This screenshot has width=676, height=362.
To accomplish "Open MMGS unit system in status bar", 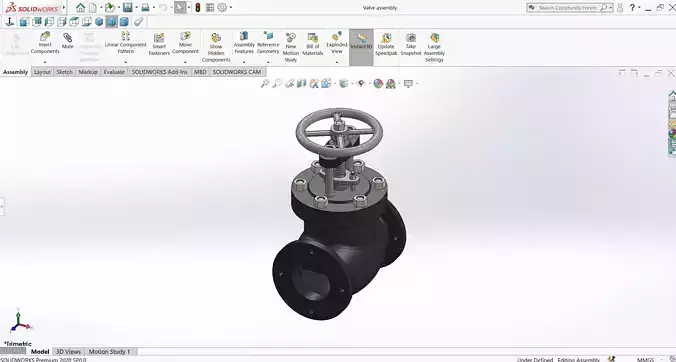I will coord(645,359).
